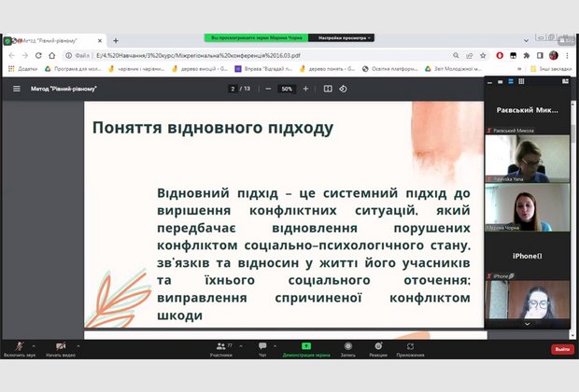Viewport: 579px width, 392px height.
Task: Click the green screen-viewing notification banner
Action: (256, 37)
